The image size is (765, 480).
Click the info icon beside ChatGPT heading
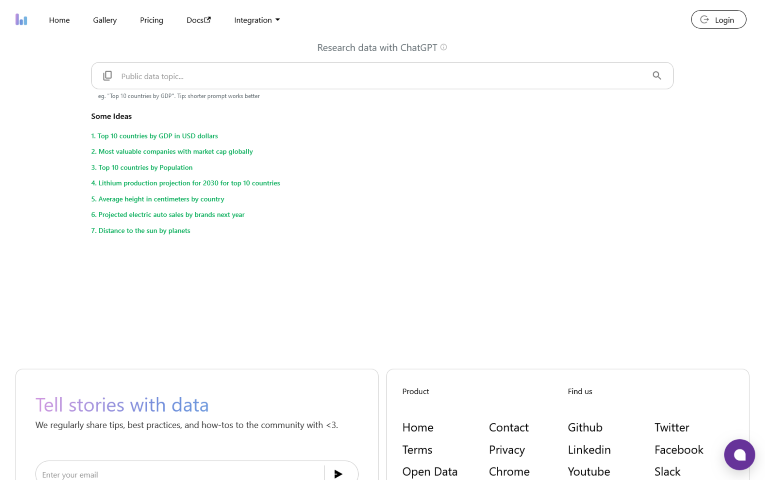click(444, 47)
